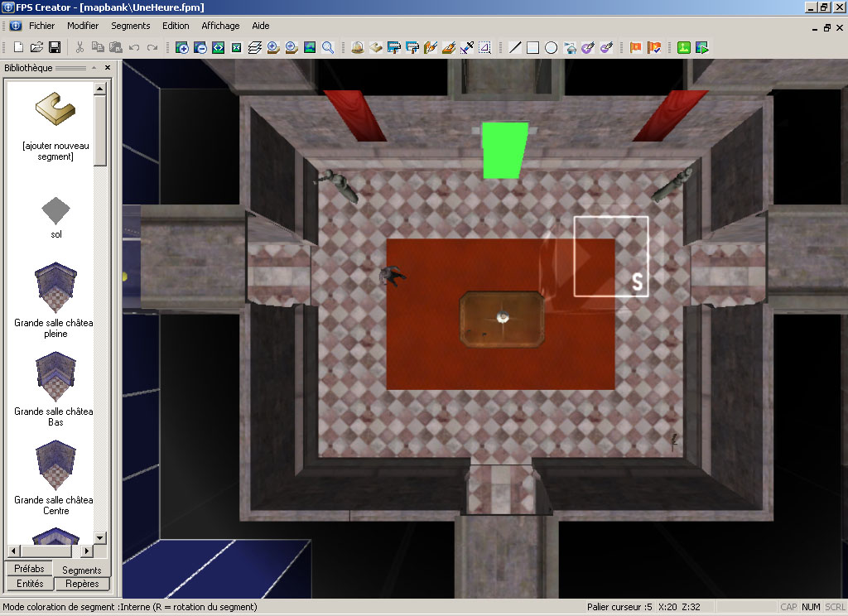Select the floor paintbrush tool icon

coord(449,47)
